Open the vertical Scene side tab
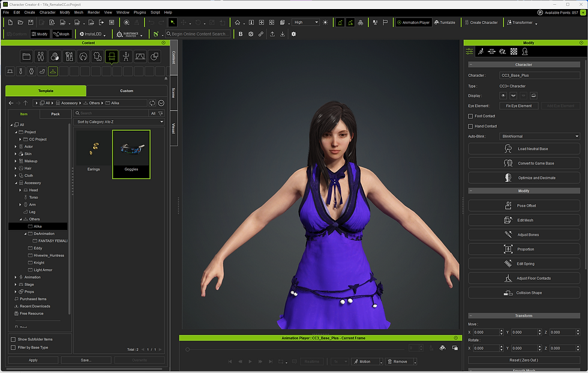This screenshot has width=588, height=373. [173, 92]
